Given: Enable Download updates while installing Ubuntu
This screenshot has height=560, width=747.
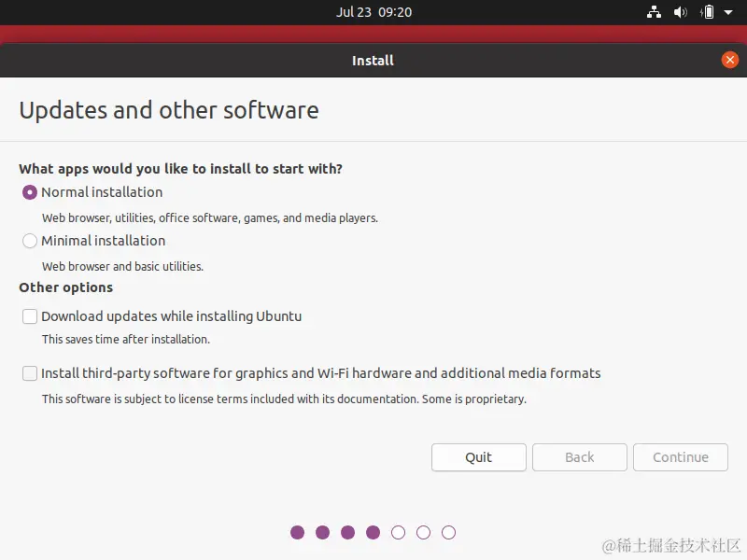Looking at the screenshot, I should point(30,316).
